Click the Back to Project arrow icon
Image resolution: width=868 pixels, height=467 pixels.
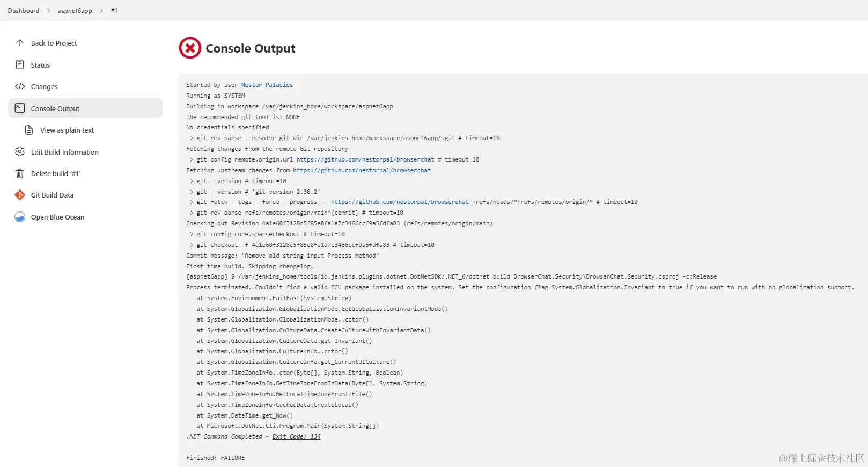[x=20, y=43]
